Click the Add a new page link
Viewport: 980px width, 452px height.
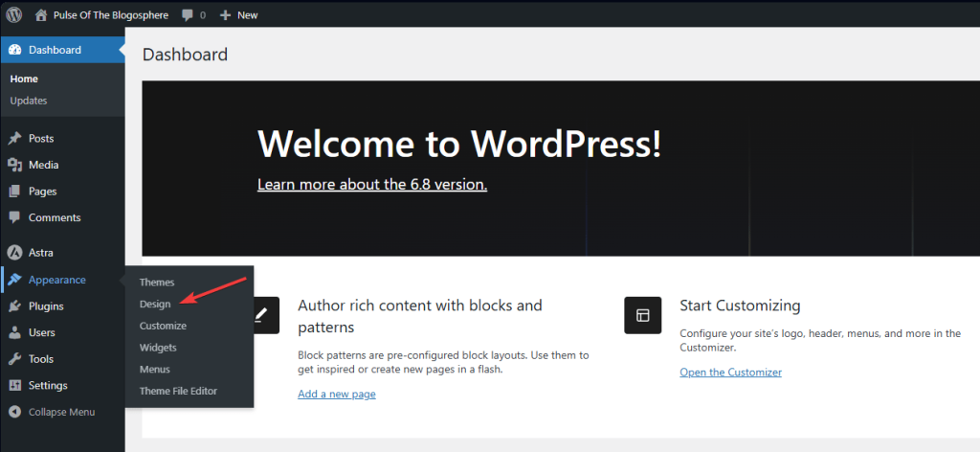click(336, 394)
